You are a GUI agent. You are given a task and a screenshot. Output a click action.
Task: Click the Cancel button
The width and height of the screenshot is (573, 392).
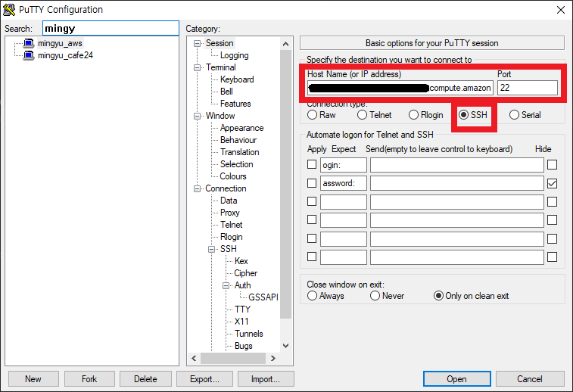(x=530, y=379)
